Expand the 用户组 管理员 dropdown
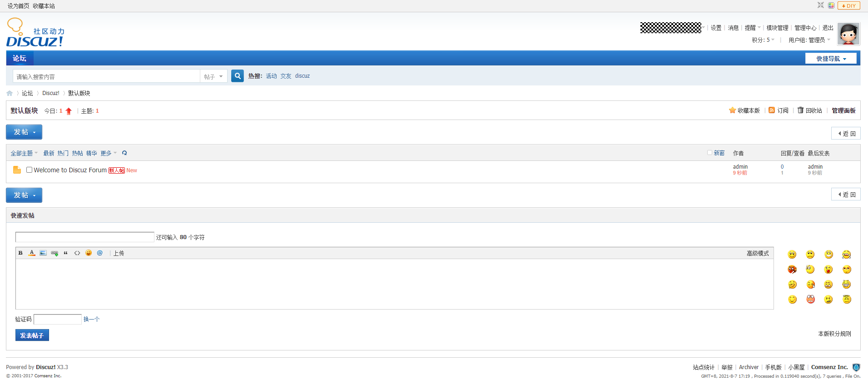Screen dimensions: 868x380 coord(809,40)
